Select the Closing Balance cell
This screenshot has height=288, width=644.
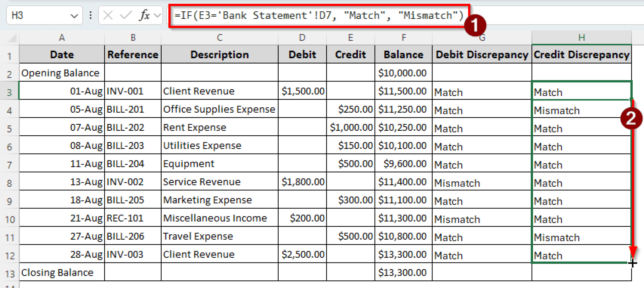(x=62, y=272)
